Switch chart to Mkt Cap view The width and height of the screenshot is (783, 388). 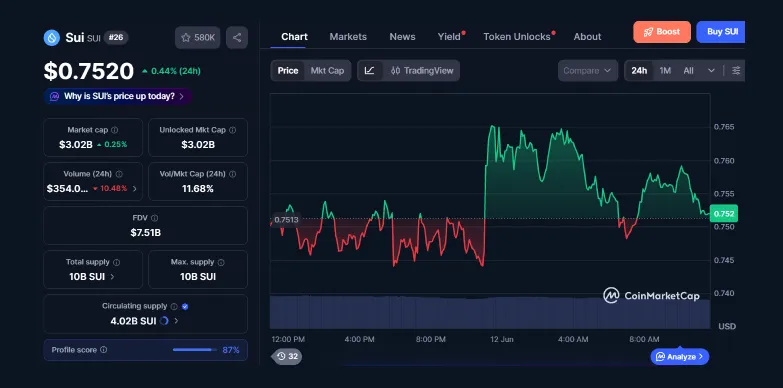pos(327,70)
